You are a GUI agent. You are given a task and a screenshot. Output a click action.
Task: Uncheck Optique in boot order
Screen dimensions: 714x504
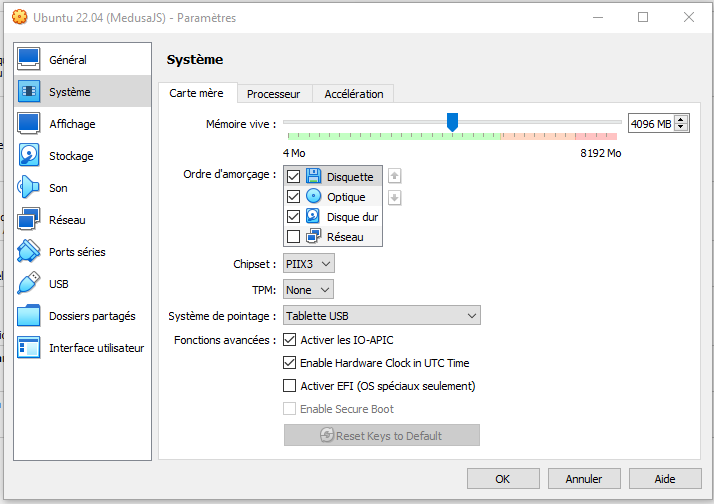(293, 196)
